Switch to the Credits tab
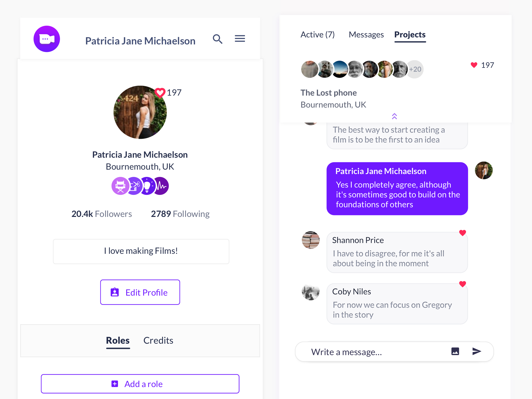The width and height of the screenshot is (532, 399). 158,340
